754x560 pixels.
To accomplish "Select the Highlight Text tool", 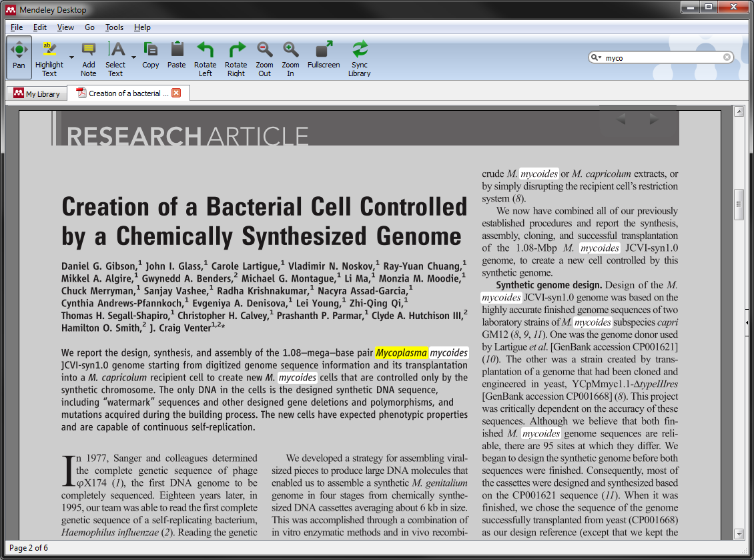I will tap(49, 59).
